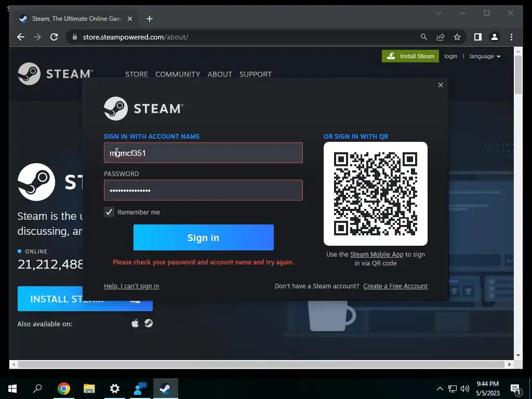
Task: Open the COMMUNITY menu
Action: pyautogui.click(x=178, y=74)
